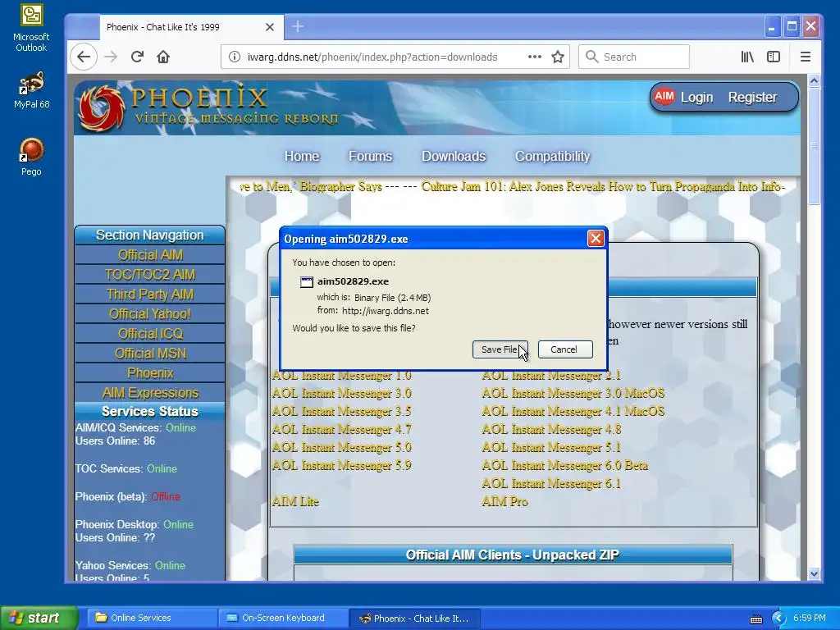Reload the page with the refresh icon
This screenshot has height=630, width=840.
137,57
